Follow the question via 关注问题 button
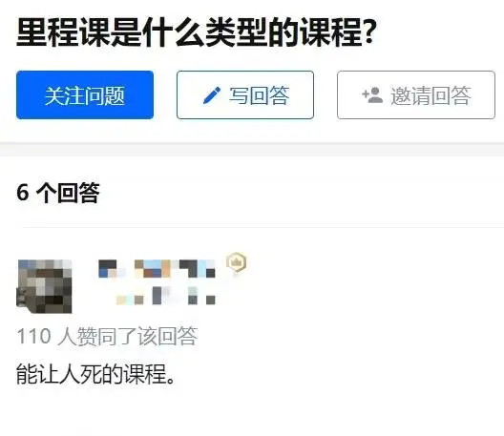This screenshot has height=436, width=504. pos(85,94)
